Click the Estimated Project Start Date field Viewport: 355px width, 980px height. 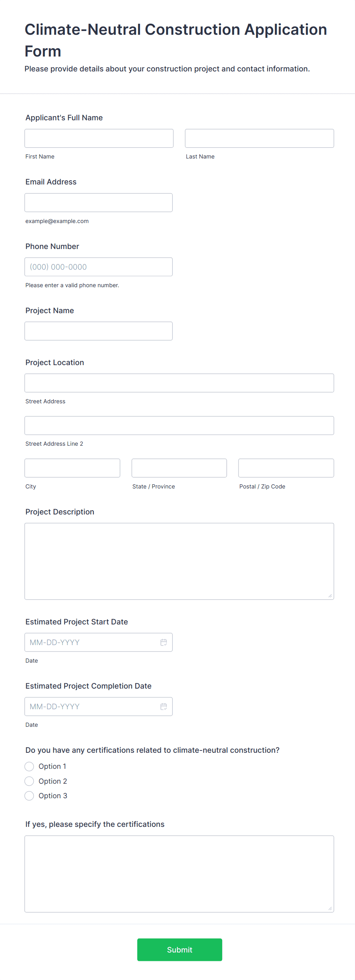tap(88, 642)
